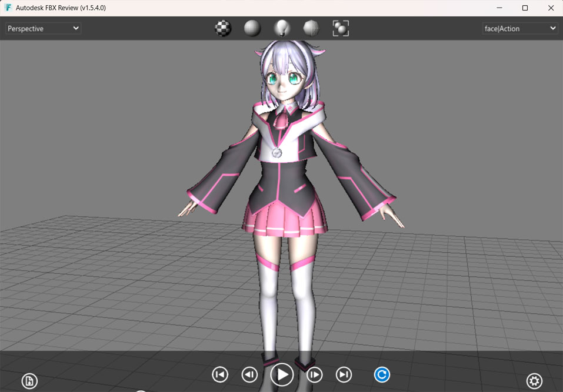The image size is (563, 392).
Task: Toggle the textured sphere display mode
Action: pos(311,28)
